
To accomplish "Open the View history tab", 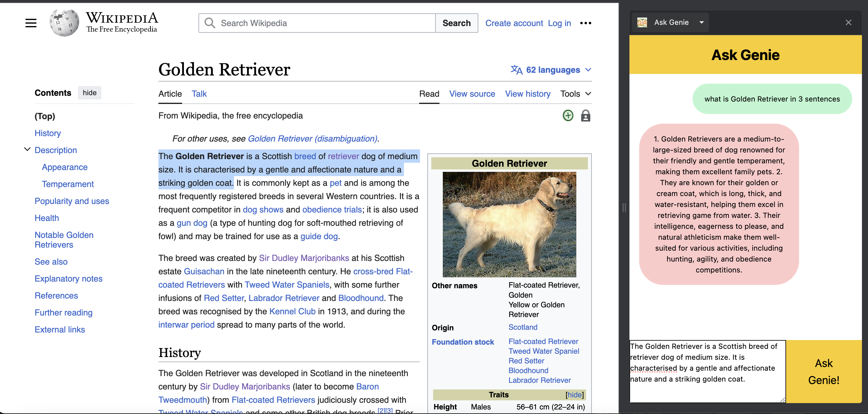I will [x=527, y=94].
